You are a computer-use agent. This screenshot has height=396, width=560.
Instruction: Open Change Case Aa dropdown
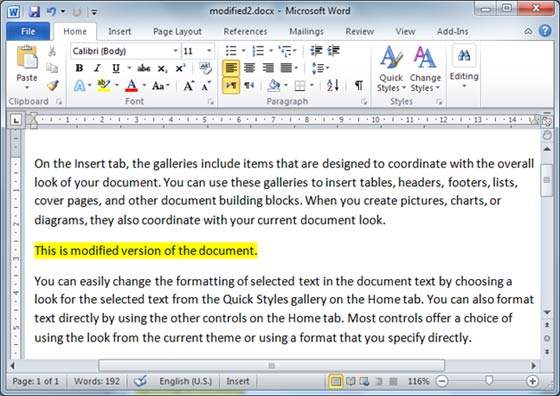pos(160,86)
